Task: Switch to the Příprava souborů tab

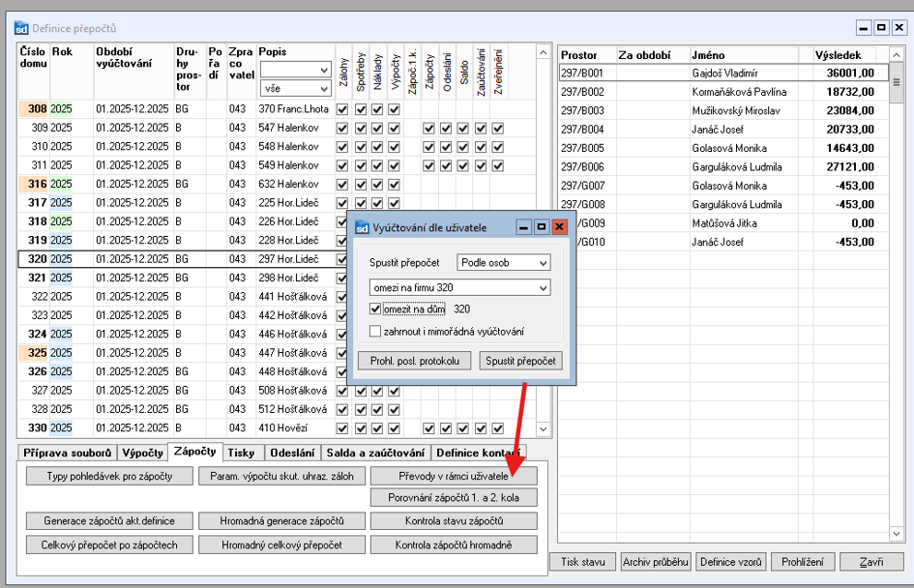Action: tap(67, 453)
